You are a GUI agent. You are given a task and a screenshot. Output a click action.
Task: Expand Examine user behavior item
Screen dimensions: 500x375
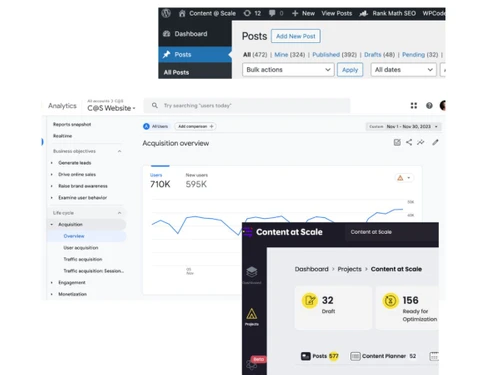point(52,198)
